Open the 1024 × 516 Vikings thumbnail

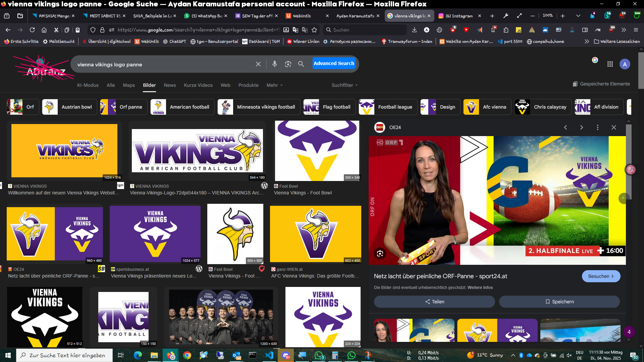[64, 151]
